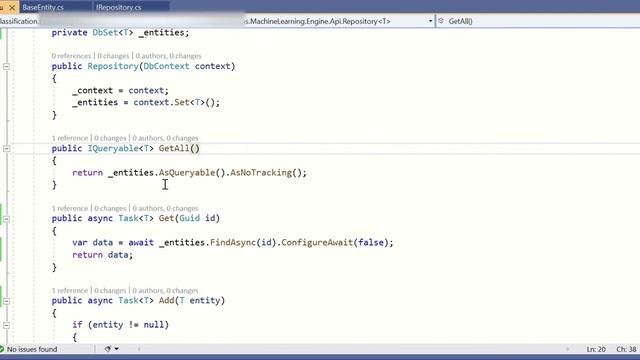Open '0 authors, 0 changes' above Add method
The image size is (640, 360).
pyautogui.click(x=165, y=291)
